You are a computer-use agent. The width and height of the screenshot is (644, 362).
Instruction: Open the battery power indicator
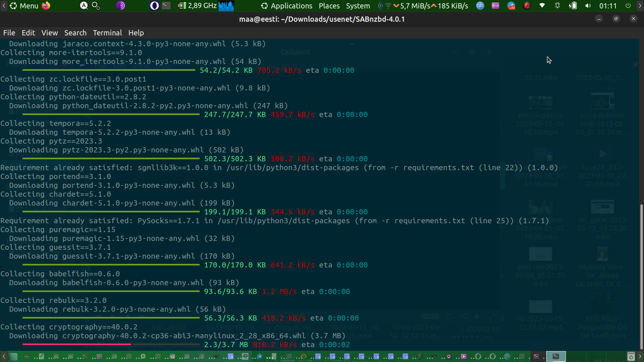pos(573,6)
